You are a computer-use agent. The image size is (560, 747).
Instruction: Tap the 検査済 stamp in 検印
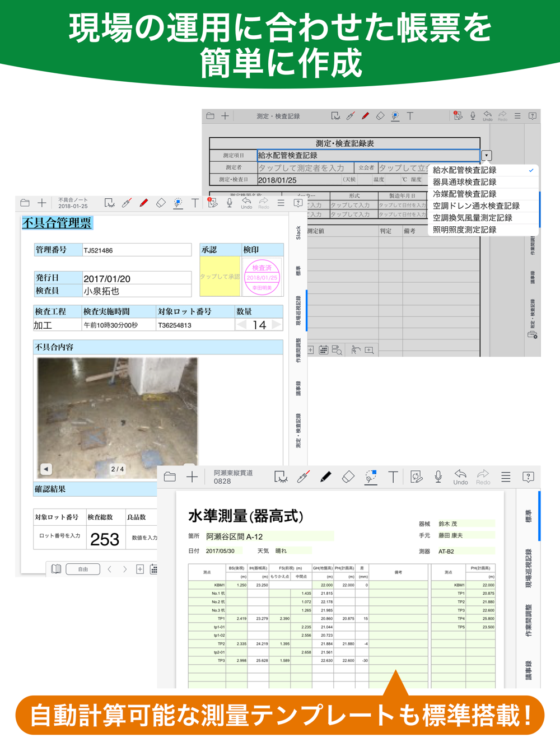tap(262, 277)
